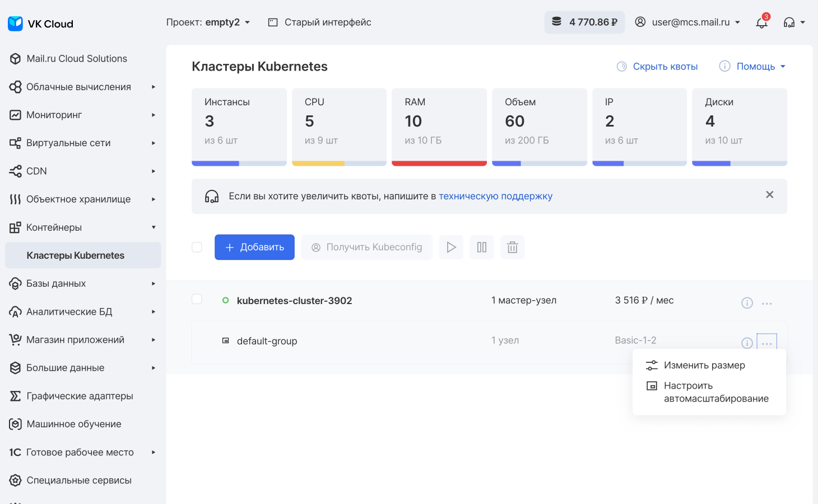
Task: Click Скрыть квоты link
Action: pyautogui.click(x=657, y=66)
